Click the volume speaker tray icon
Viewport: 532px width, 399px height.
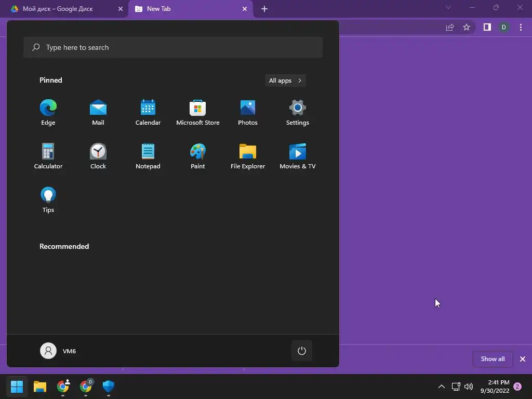(x=469, y=387)
